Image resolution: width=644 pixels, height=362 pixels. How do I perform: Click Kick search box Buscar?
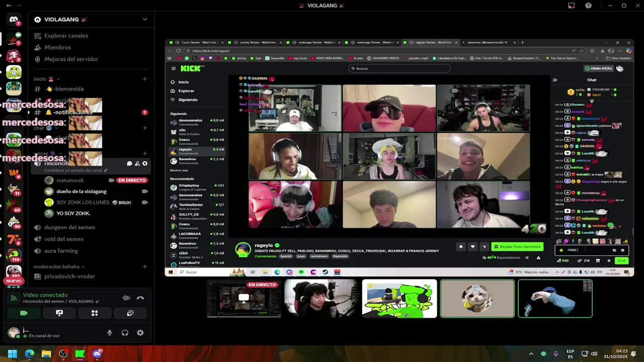coord(400,68)
